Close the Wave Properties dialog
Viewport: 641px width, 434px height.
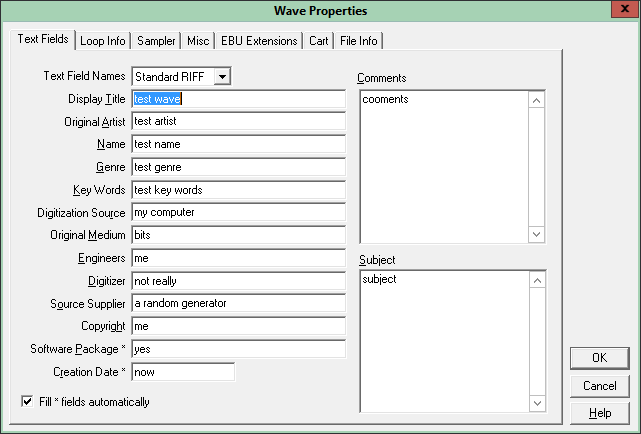(x=625, y=9)
